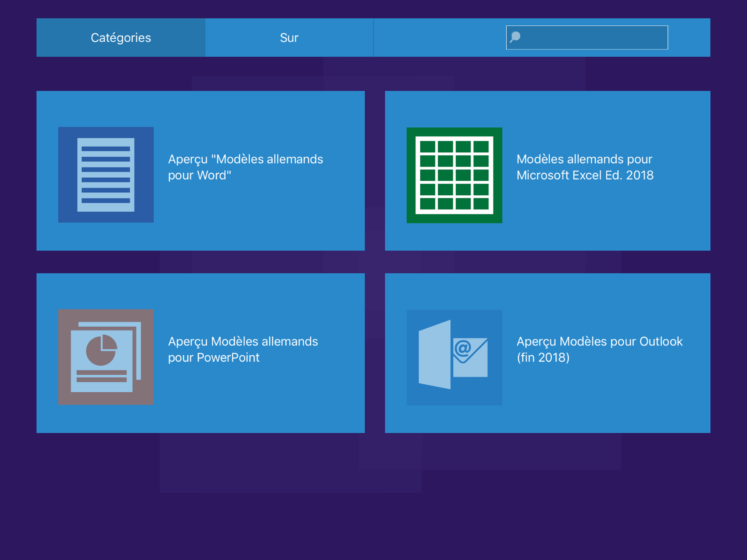This screenshot has height=560, width=747.
Task: Click the Outlook mail icon tile image
Action: tap(454, 357)
